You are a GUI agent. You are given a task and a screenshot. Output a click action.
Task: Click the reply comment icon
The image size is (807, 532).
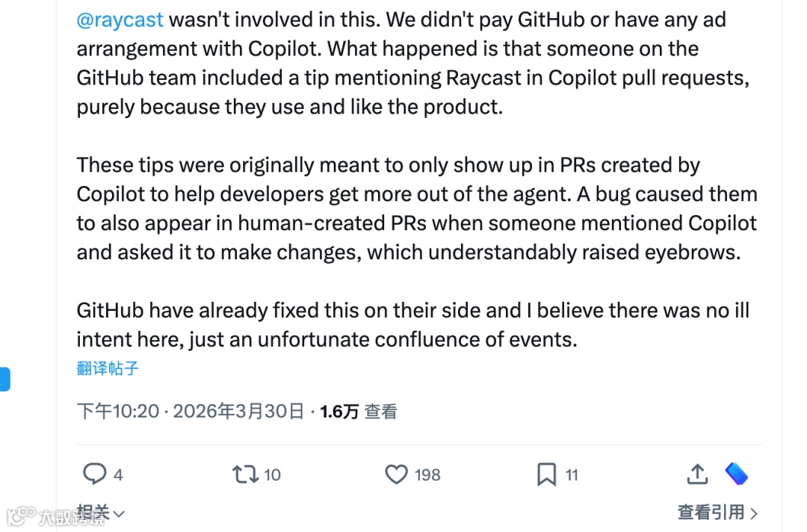coord(94,474)
